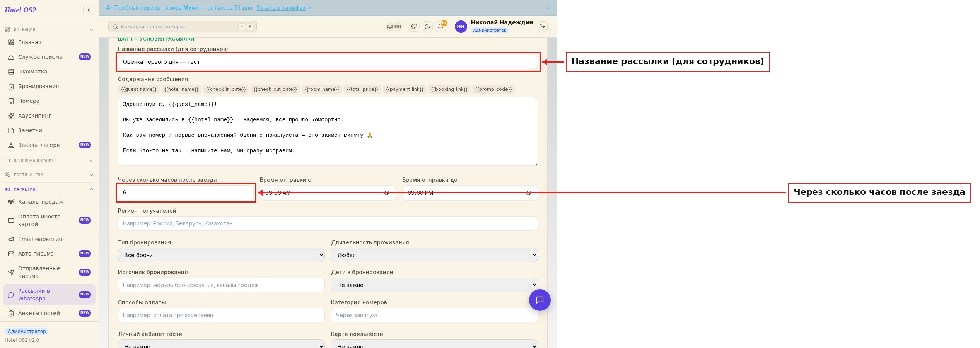This screenshot has width=980, height=348.
Task: Insert the {{check_out_date}} variable chip
Action: pyautogui.click(x=275, y=89)
